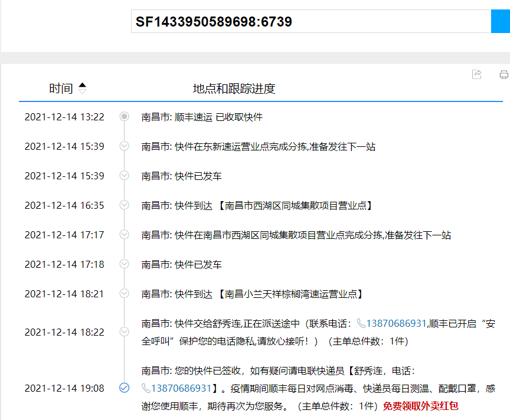Click status chevron for first 15:39 sorting entry
The width and height of the screenshot is (510, 420).
(124, 146)
